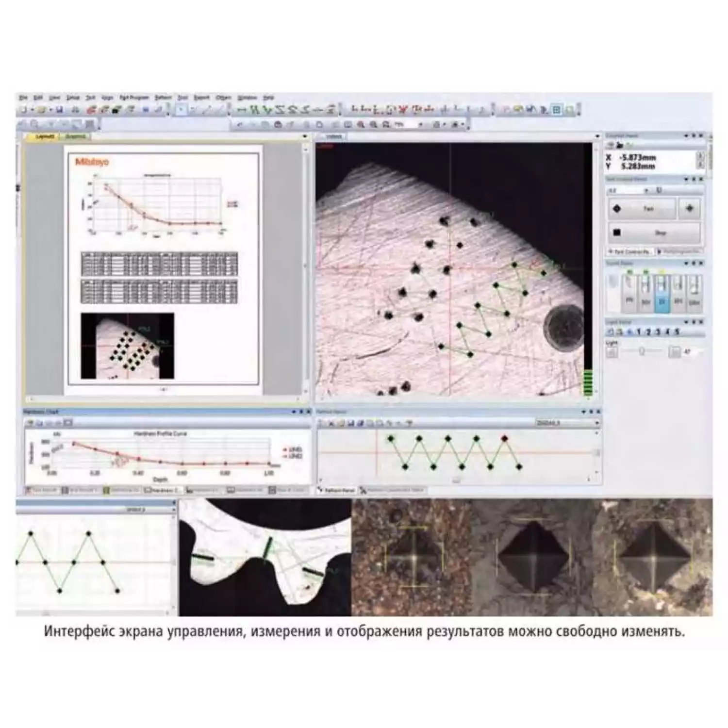This screenshot has height=728, width=728.
Task: Click the Save floppy disk toolbar icon
Action: 59,110
